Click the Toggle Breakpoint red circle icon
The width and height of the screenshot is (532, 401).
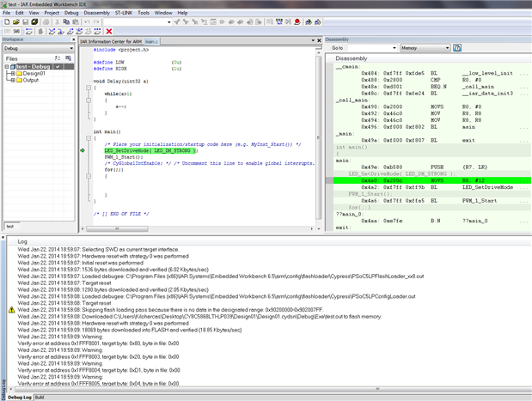(x=297, y=21)
